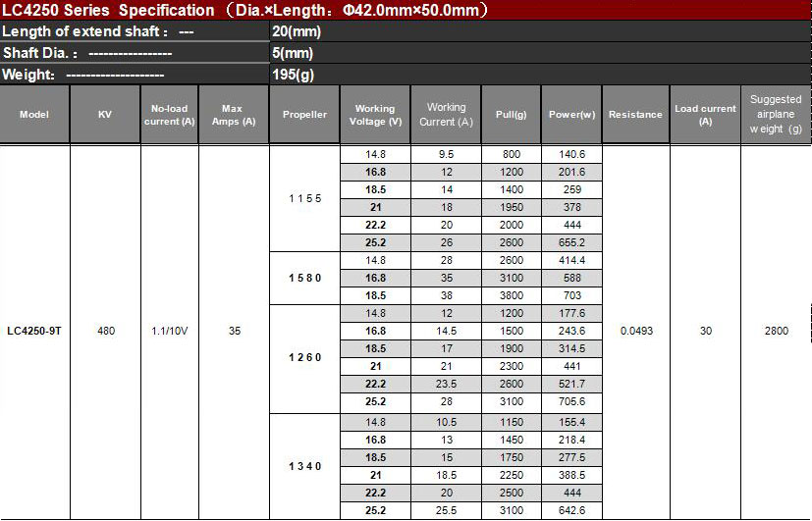
Task: Click the Working Voltage (V) header
Action: (x=375, y=115)
